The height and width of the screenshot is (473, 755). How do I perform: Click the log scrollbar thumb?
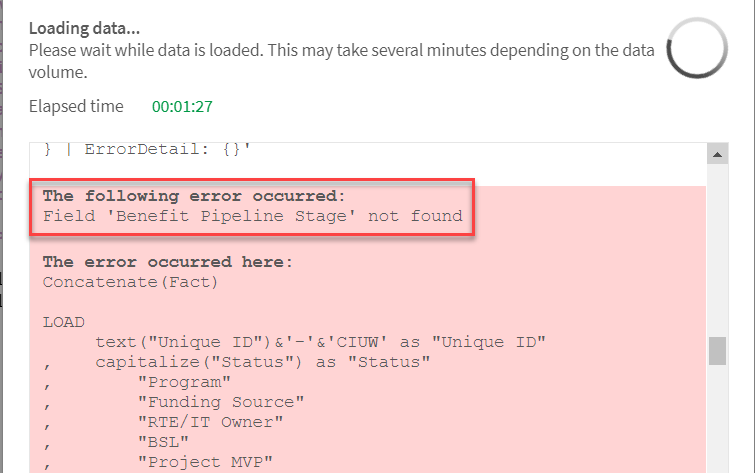pos(716,353)
